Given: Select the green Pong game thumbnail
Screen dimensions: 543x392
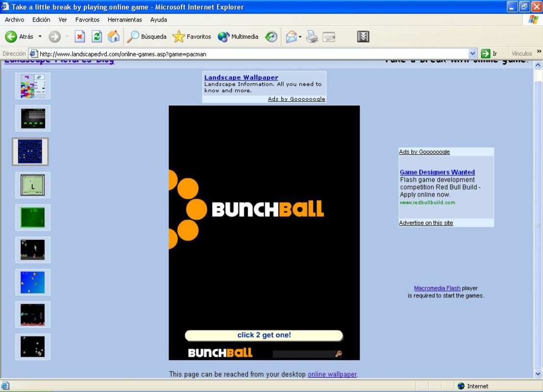Looking at the screenshot, I should point(33,217).
